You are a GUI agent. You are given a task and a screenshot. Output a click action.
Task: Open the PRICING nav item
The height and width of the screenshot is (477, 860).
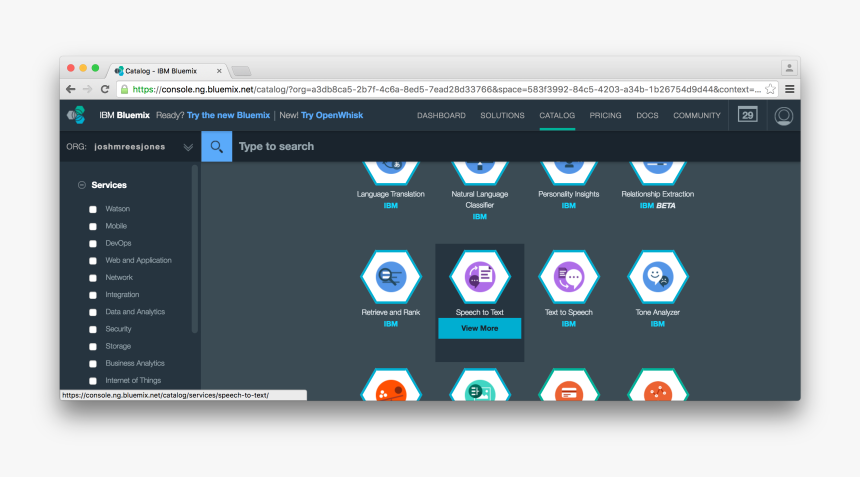pyautogui.click(x=606, y=116)
